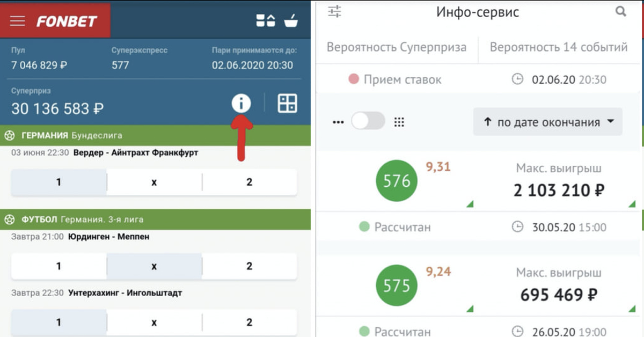This screenshot has height=337, width=644.
Task: Open the grid layout icon beside info
Action: click(x=288, y=103)
